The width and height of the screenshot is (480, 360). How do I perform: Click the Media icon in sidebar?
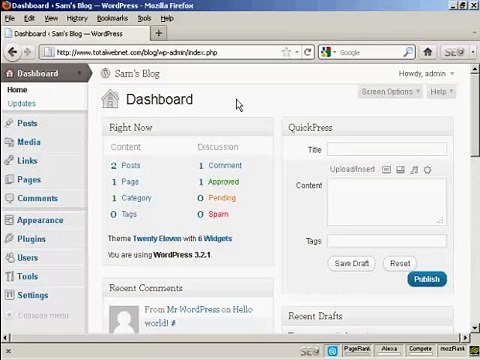tap(9, 142)
